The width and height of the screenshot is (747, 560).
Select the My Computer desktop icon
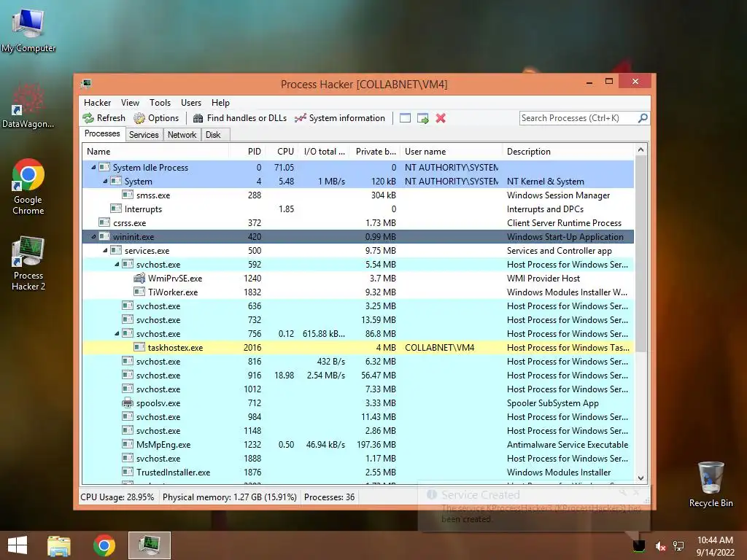point(28,30)
